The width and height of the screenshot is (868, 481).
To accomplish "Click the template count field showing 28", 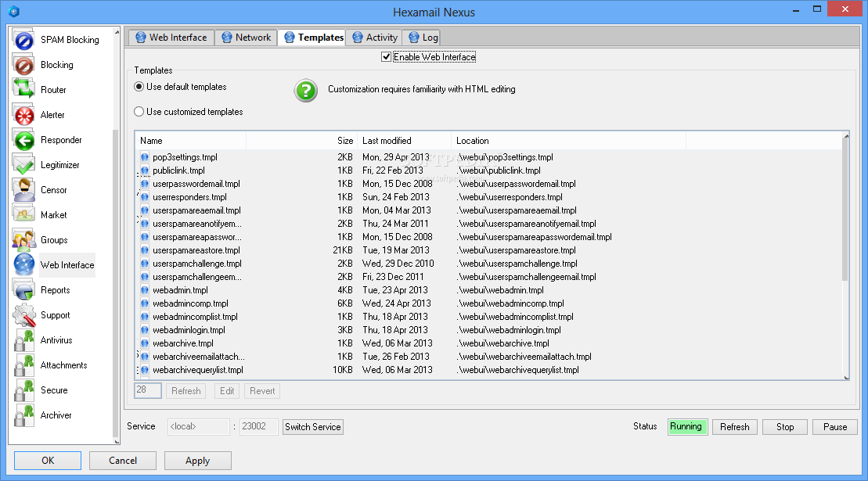I will (x=148, y=390).
